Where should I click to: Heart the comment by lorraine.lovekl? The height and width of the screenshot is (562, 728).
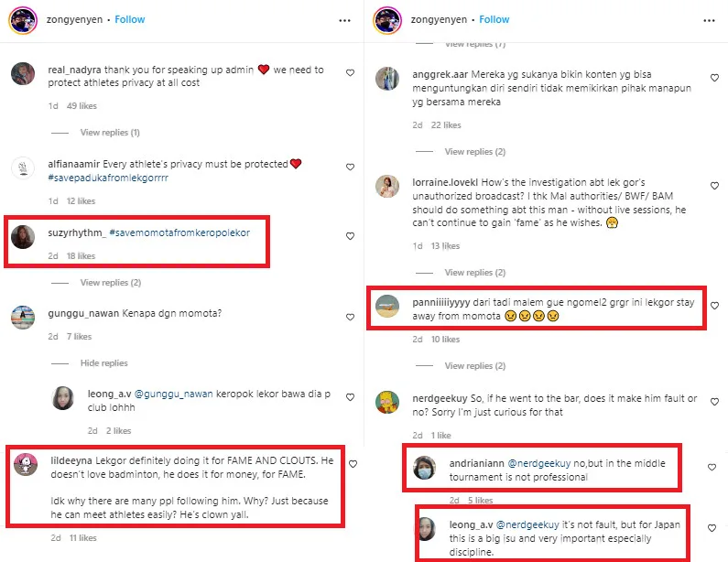714,186
